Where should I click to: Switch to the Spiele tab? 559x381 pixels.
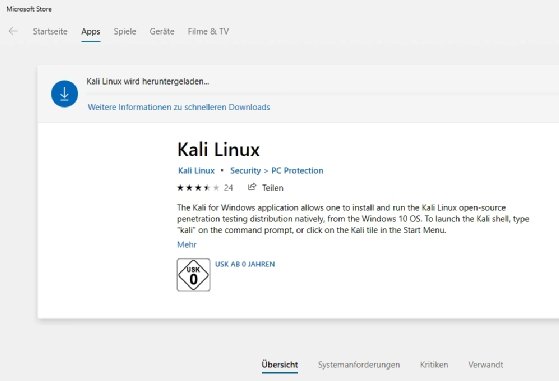[125, 31]
